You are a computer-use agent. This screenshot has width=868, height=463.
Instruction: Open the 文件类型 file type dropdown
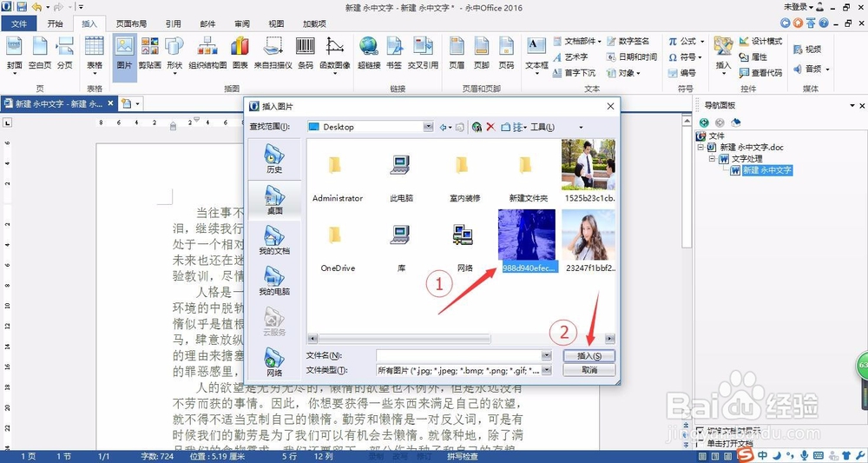click(x=547, y=370)
